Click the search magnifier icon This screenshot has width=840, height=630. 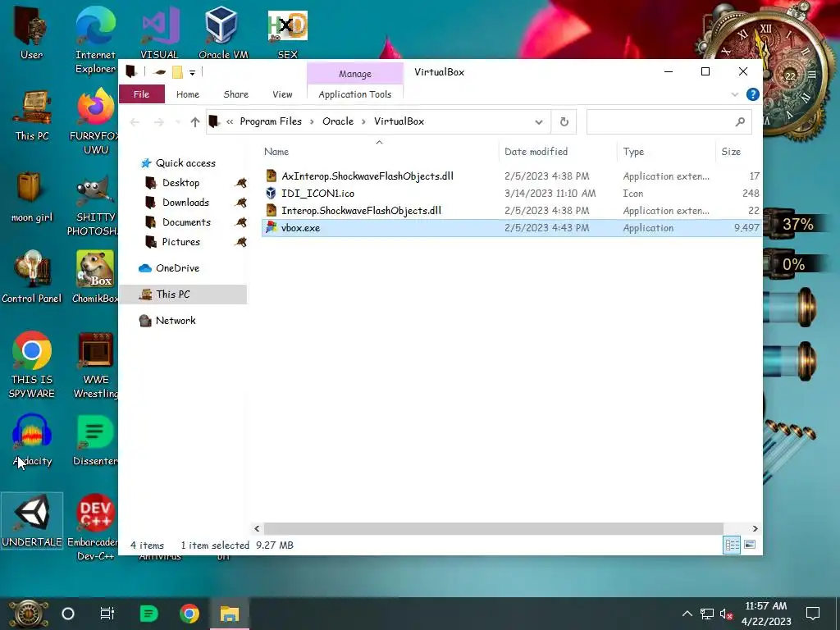[740, 121]
